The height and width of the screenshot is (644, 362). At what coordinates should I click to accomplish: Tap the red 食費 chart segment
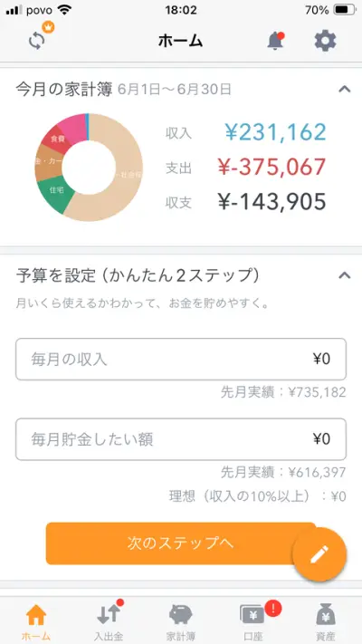tap(58, 139)
